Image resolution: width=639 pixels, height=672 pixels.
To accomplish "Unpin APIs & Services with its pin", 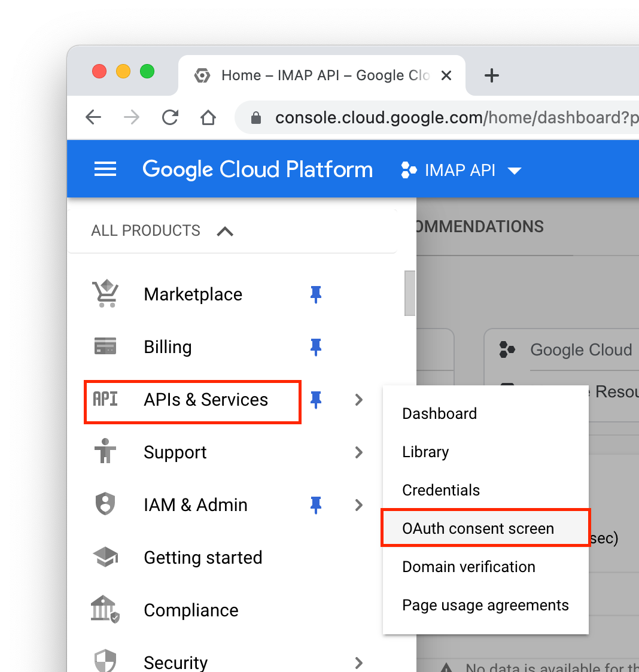I will [x=316, y=400].
